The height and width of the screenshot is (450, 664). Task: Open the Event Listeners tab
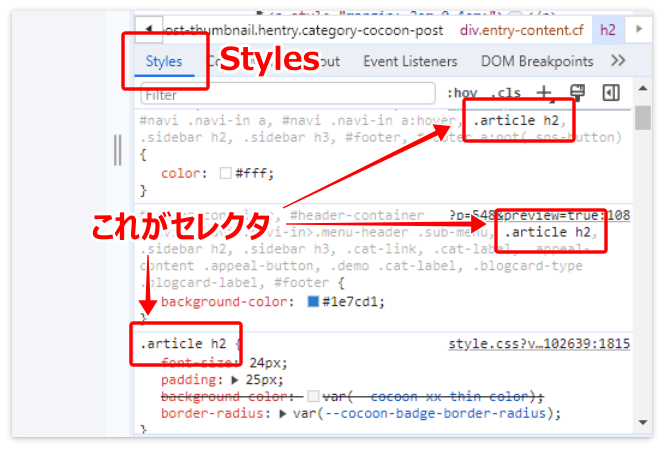[x=410, y=61]
